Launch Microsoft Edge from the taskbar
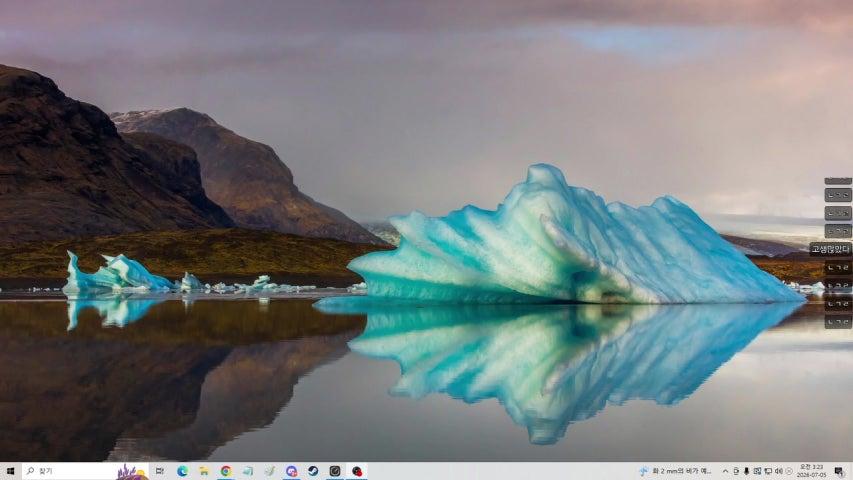 (182, 471)
